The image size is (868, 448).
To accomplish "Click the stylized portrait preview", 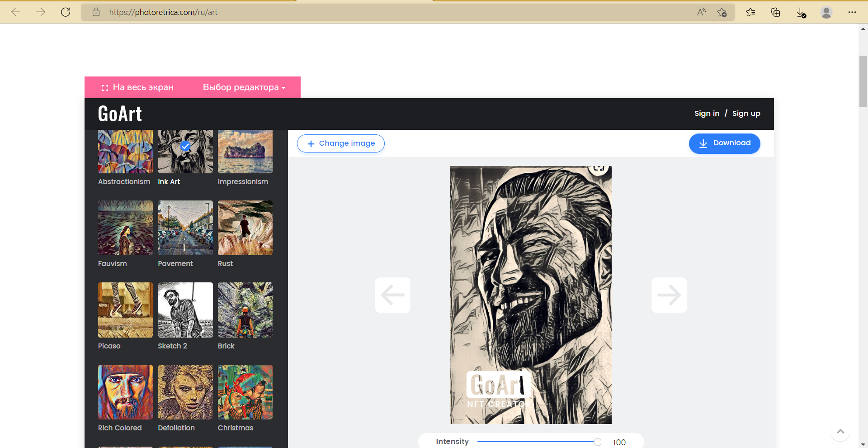I will point(531,295).
